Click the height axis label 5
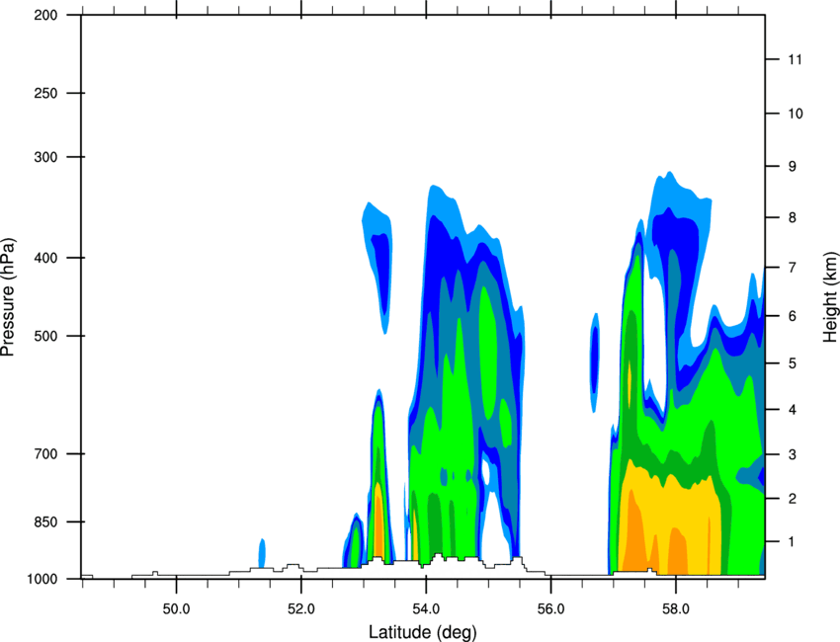 point(793,363)
